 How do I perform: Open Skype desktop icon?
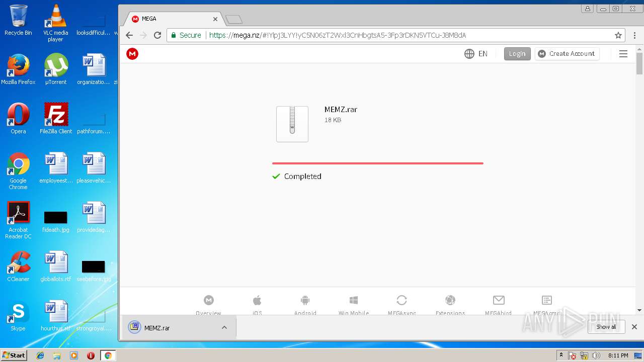(18, 316)
